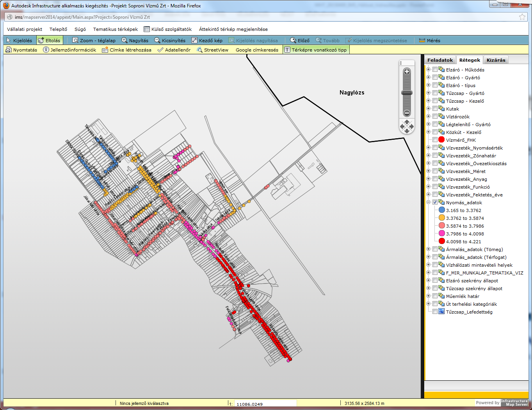Screen dimensions: 532x410
Task: Click the Kicsinyítés zoom-out tool
Action: point(170,40)
